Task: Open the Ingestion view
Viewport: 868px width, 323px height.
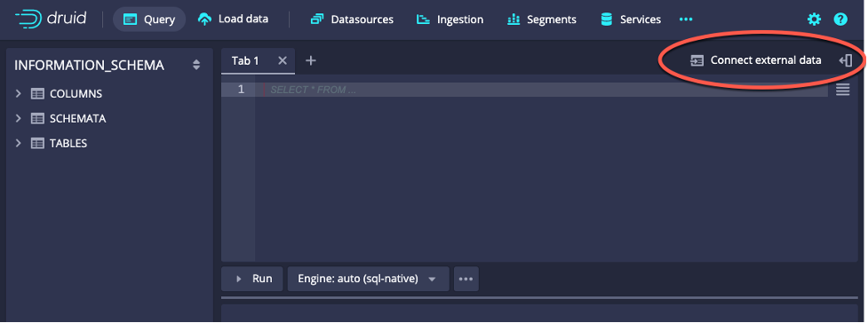Action: click(x=450, y=20)
